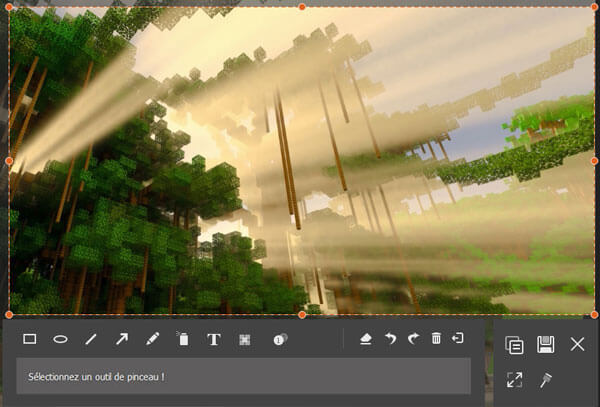
Task: Delete all annotations with trash icon
Action: click(x=436, y=338)
